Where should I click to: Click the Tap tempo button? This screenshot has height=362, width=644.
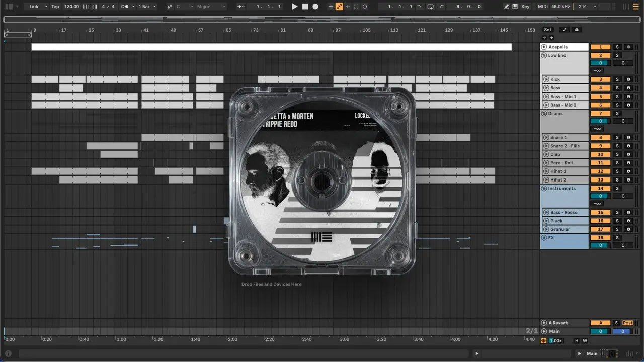click(55, 7)
